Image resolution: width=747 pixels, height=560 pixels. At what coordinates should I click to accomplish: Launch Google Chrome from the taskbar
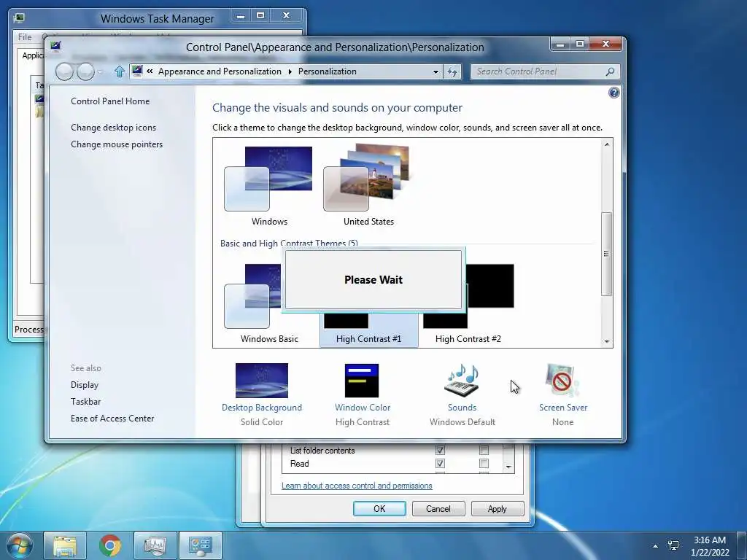coord(110,545)
